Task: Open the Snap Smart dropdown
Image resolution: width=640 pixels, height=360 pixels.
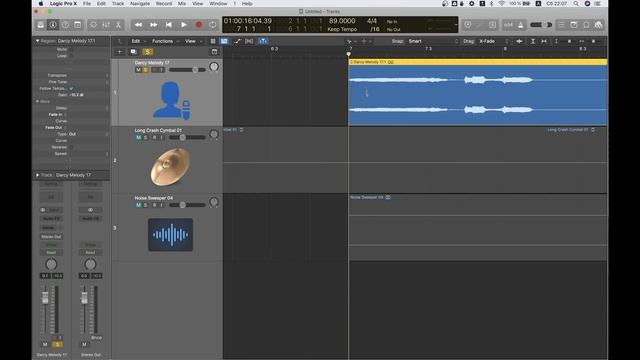Action: [x=433, y=41]
